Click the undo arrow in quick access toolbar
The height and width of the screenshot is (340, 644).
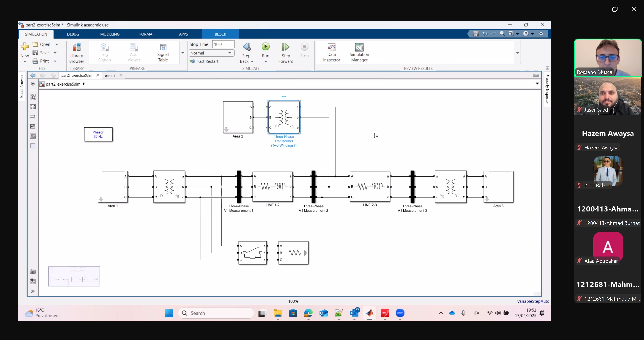(485, 34)
